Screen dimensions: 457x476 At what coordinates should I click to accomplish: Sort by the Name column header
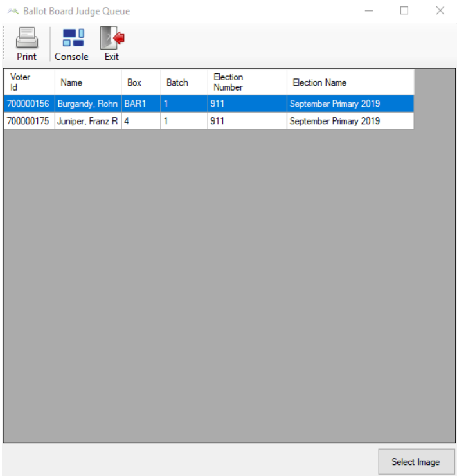[88, 82]
